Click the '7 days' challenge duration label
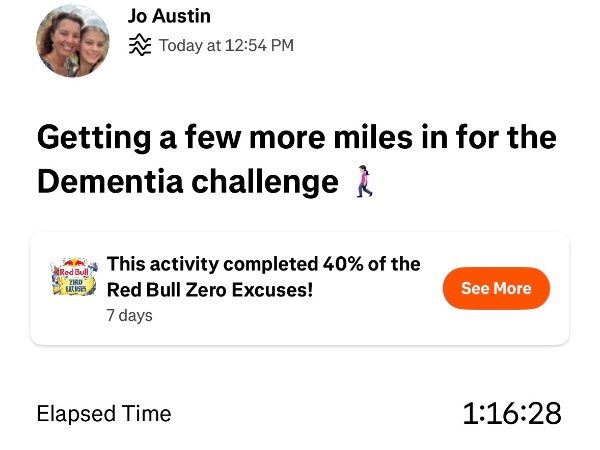 click(x=129, y=315)
